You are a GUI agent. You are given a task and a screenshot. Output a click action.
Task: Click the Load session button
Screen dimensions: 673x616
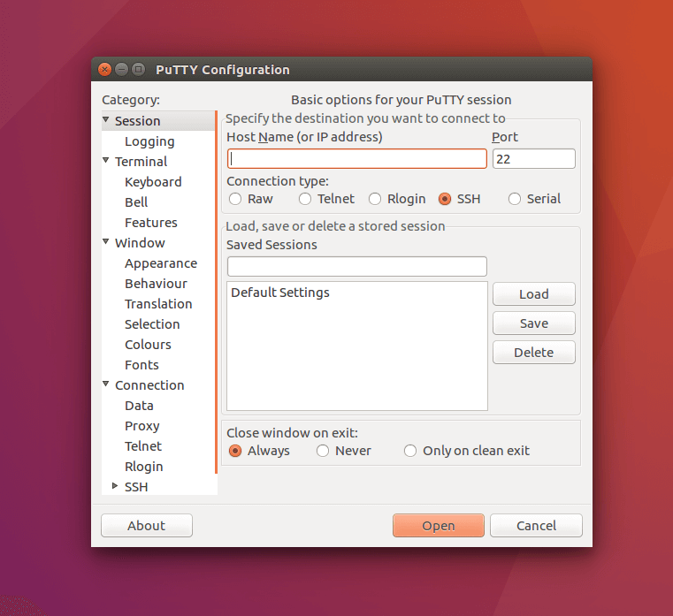[534, 293]
